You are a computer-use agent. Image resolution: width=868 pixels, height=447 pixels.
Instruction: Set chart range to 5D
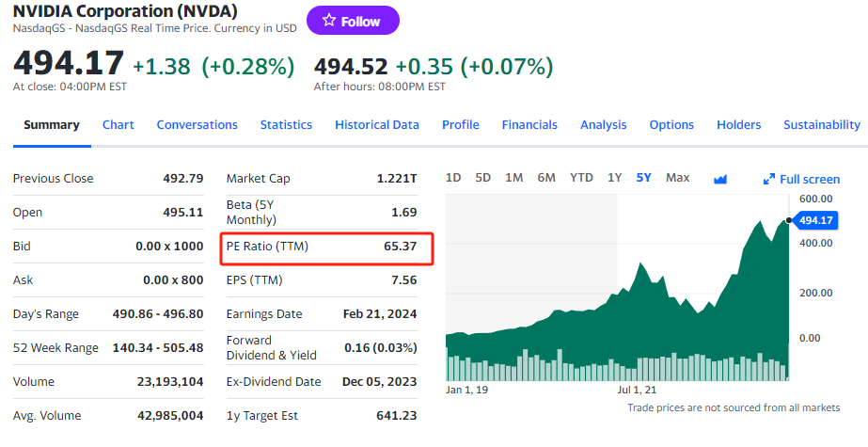(x=482, y=177)
